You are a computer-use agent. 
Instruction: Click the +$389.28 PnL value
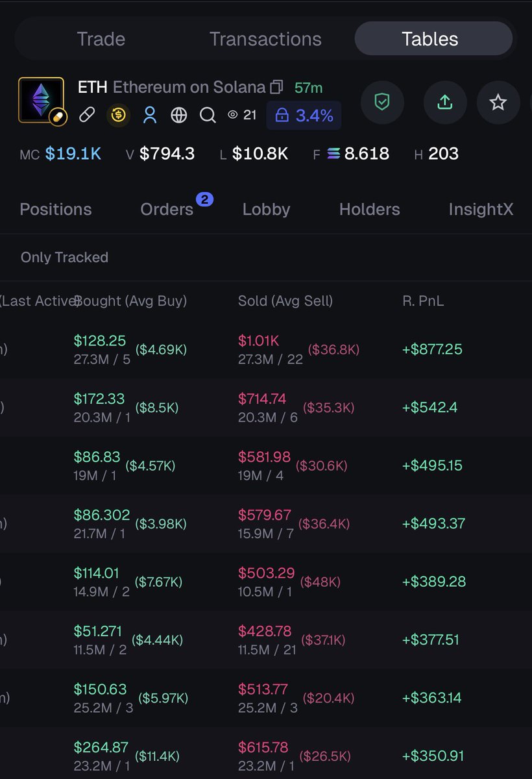433,582
